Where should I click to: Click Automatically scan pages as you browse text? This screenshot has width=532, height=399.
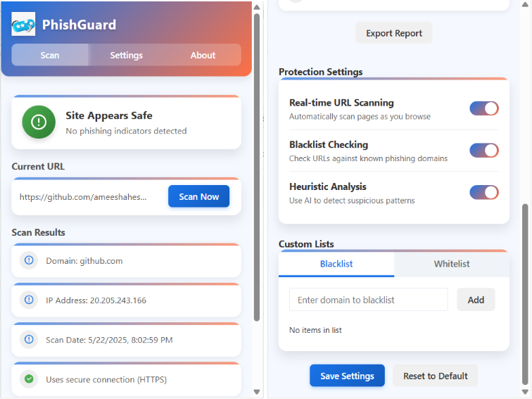click(x=360, y=117)
